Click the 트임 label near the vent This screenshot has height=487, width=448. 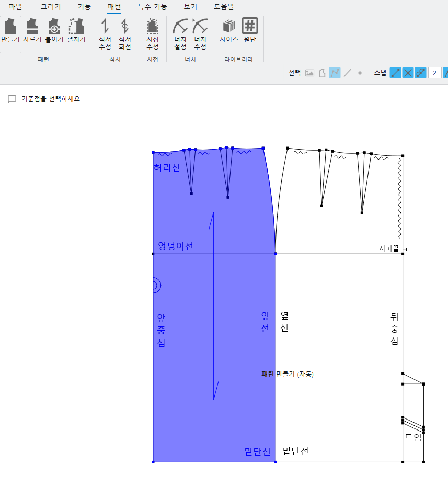tap(413, 437)
